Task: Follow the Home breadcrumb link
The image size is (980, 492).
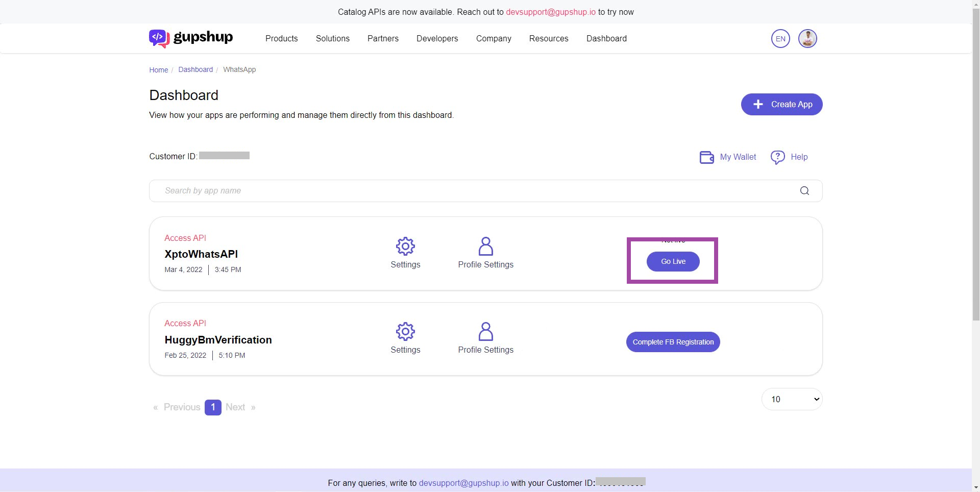Action: point(158,70)
